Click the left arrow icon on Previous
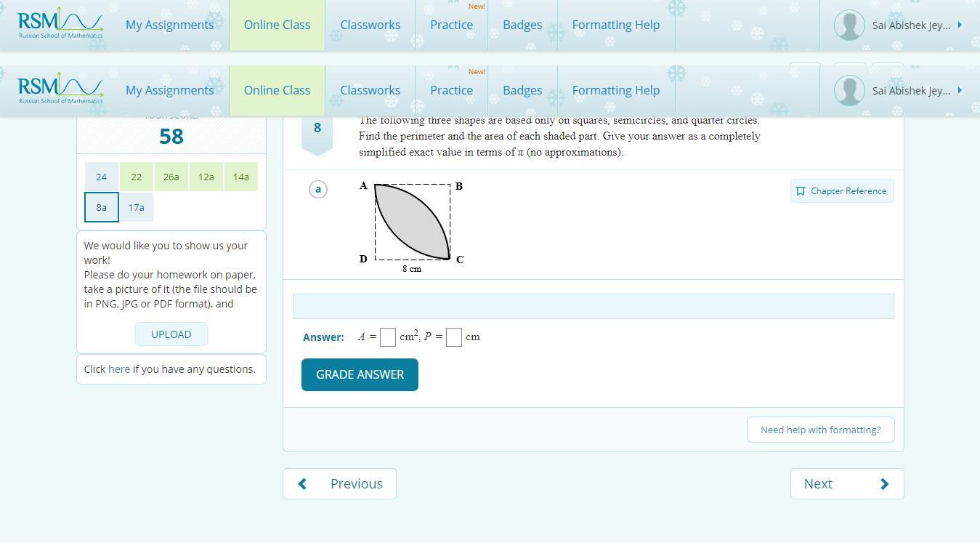This screenshot has height=543, width=980. (302, 483)
